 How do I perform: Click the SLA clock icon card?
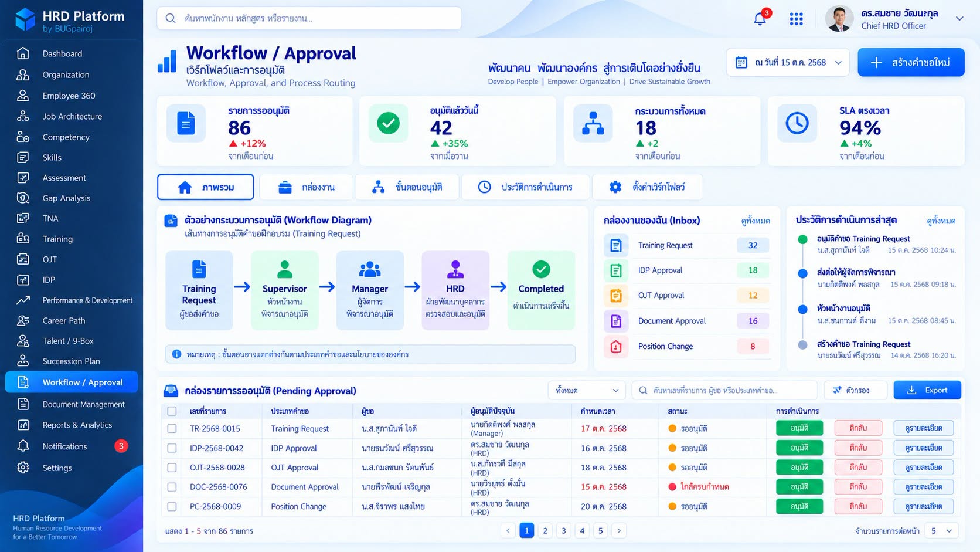point(797,123)
